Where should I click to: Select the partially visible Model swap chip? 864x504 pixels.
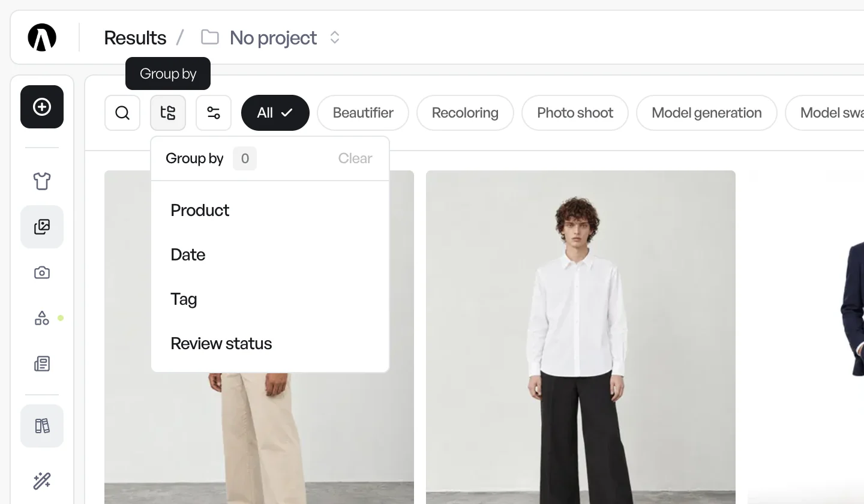[825, 113]
